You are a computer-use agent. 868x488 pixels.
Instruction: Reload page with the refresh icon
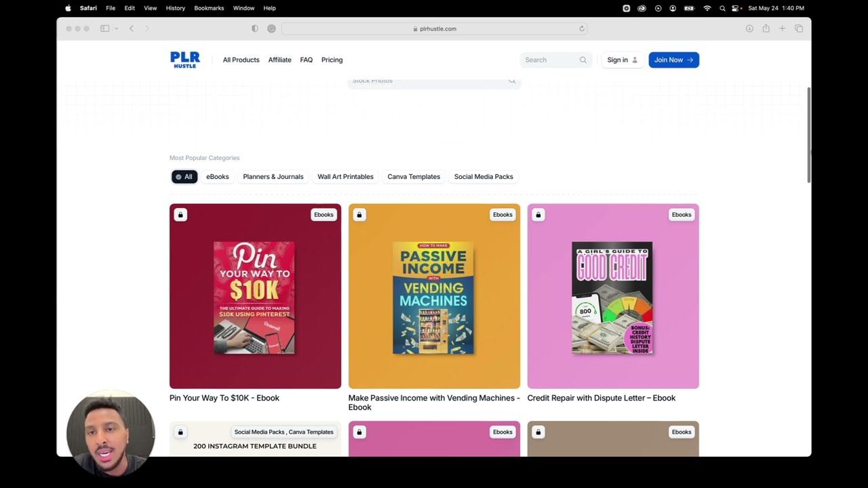tap(581, 28)
